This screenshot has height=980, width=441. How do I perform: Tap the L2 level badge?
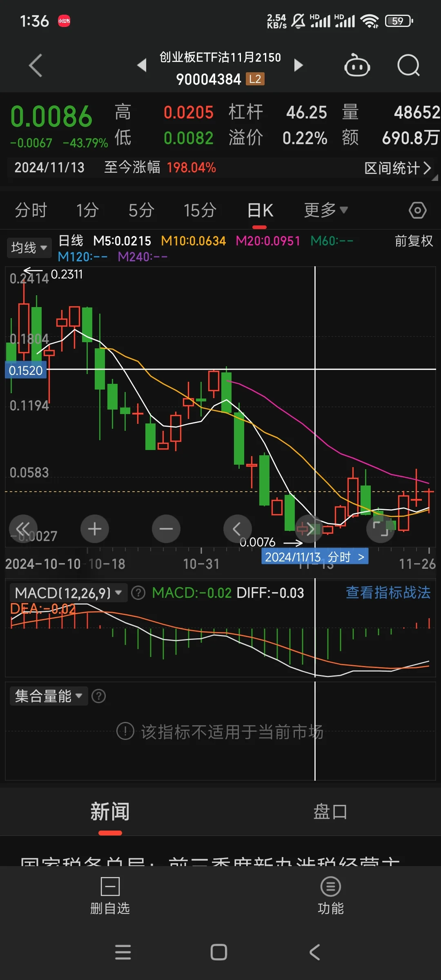click(x=255, y=79)
